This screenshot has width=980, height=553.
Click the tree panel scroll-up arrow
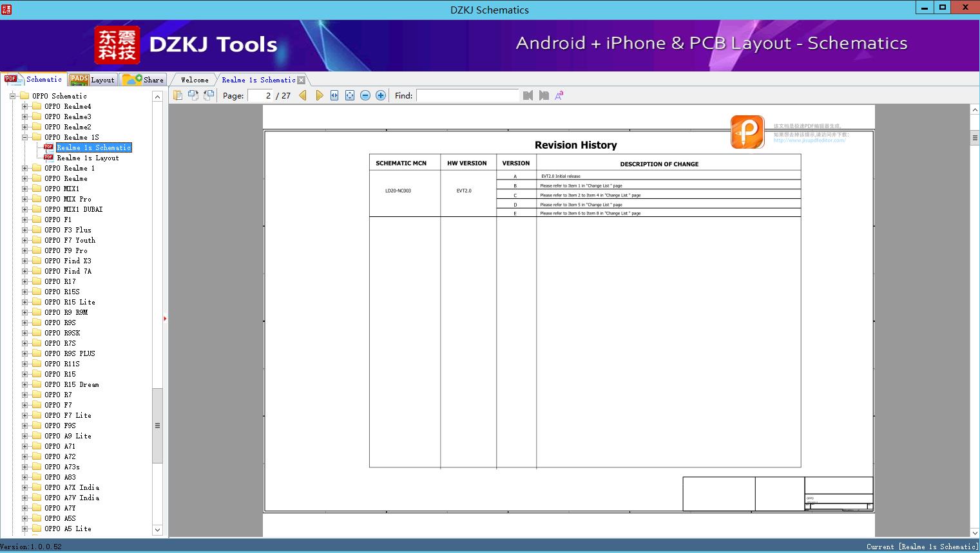[x=157, y=97]
